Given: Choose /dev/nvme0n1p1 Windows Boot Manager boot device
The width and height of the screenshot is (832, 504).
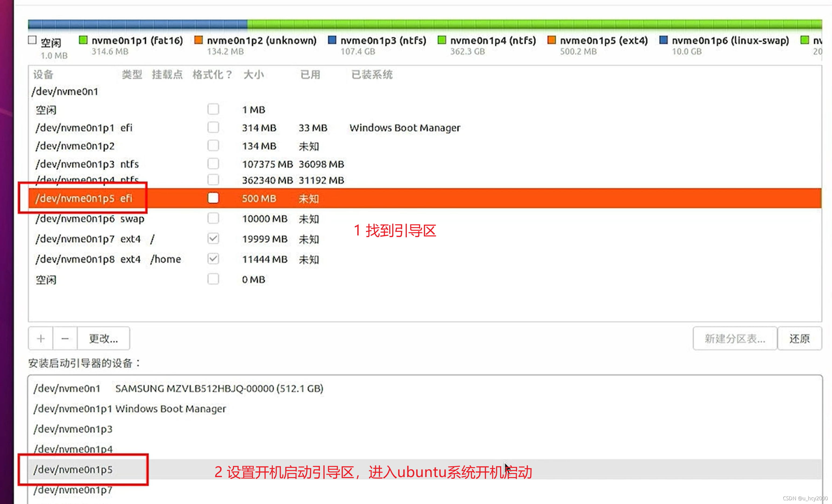Looking at the screenshot, I should [130, 409].
